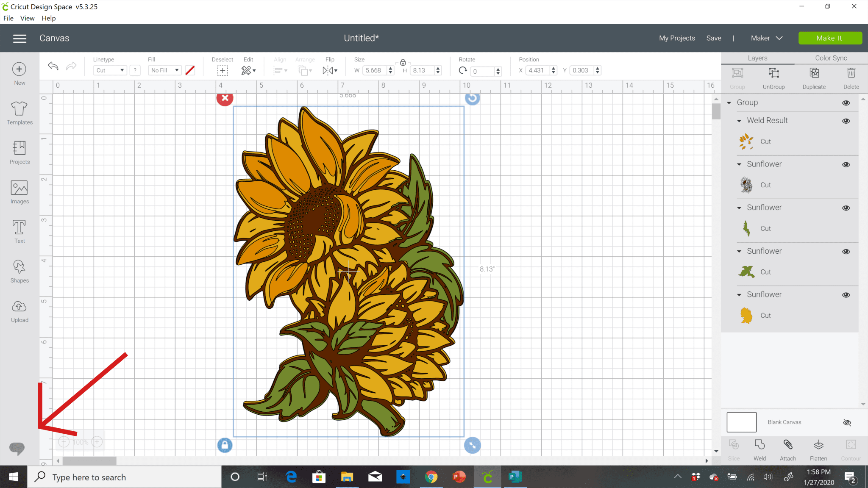Screen dimensions: 868x488
Task: Open the Images panel
Action: pos(19,191)
